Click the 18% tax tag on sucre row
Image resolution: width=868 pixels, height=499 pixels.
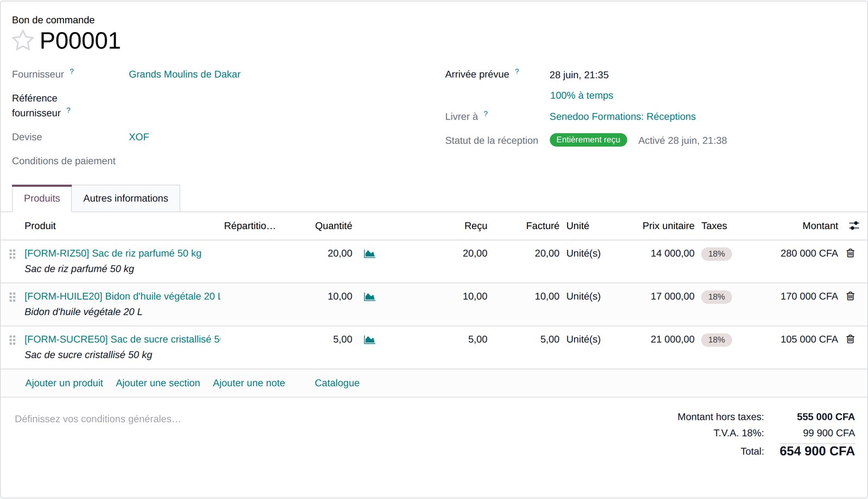(717, 339)
